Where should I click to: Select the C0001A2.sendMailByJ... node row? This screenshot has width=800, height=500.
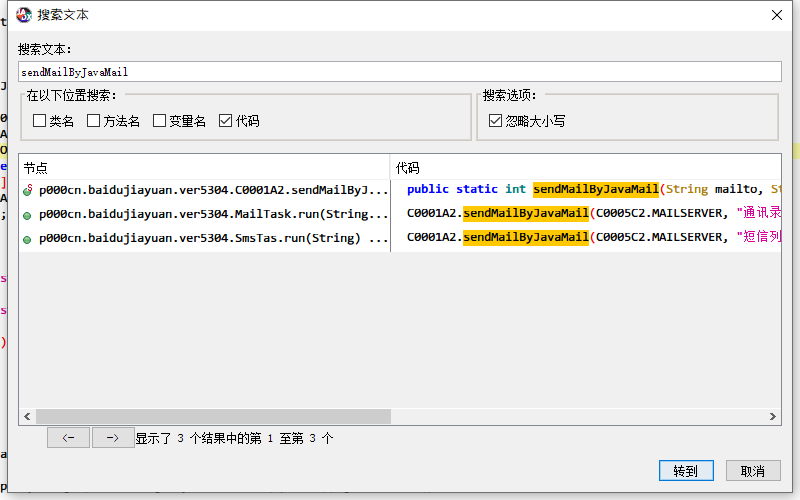[205, 190]
